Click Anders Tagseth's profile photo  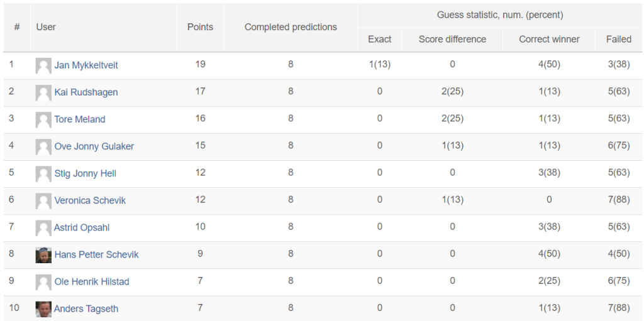click(43, 309)
